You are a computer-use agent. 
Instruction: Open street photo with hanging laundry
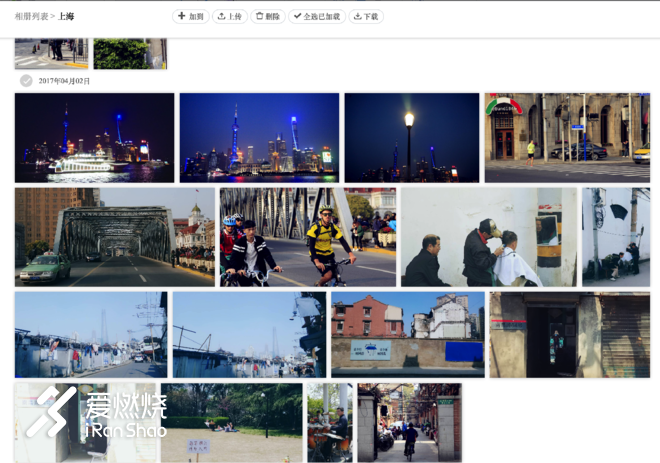click(91, 335)
